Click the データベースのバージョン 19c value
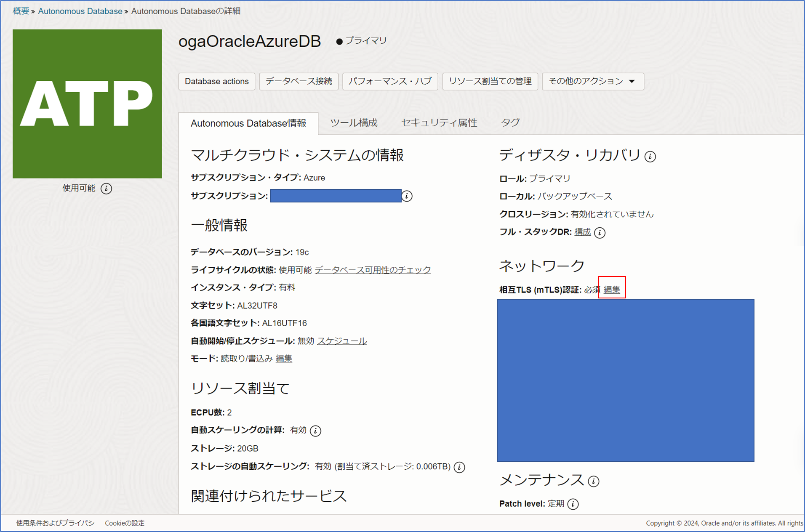Viewport: 805px width, 532px height. pos(302,252)
